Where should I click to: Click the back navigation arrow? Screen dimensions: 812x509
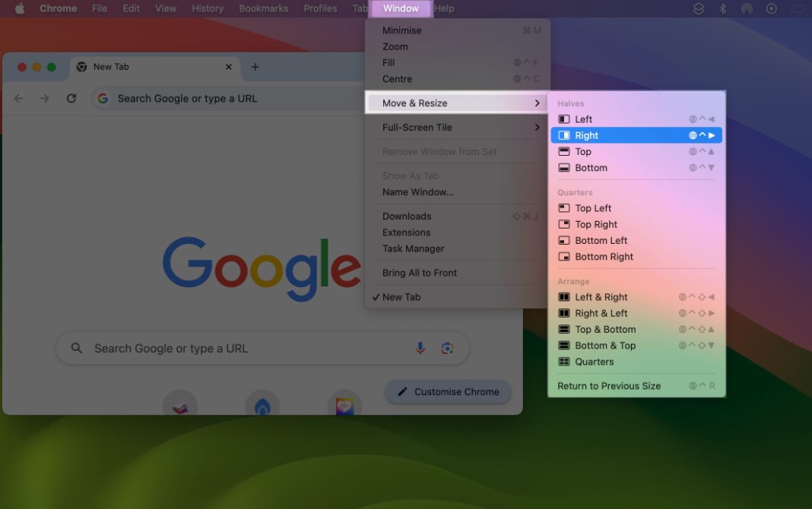18,98
